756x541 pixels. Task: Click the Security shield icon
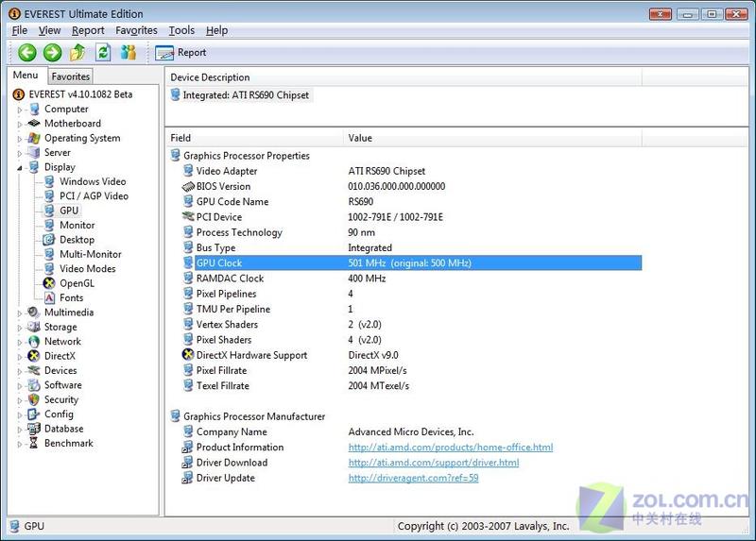coord(34,399)
